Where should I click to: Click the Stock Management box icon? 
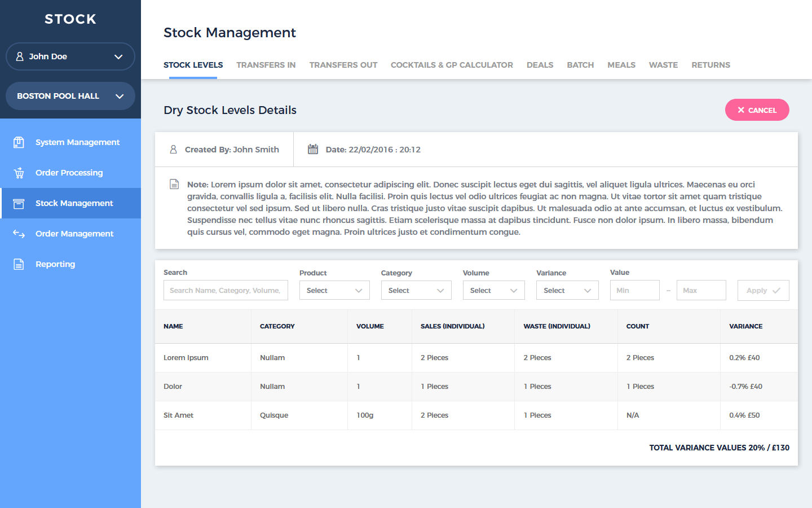pos(19,203)
